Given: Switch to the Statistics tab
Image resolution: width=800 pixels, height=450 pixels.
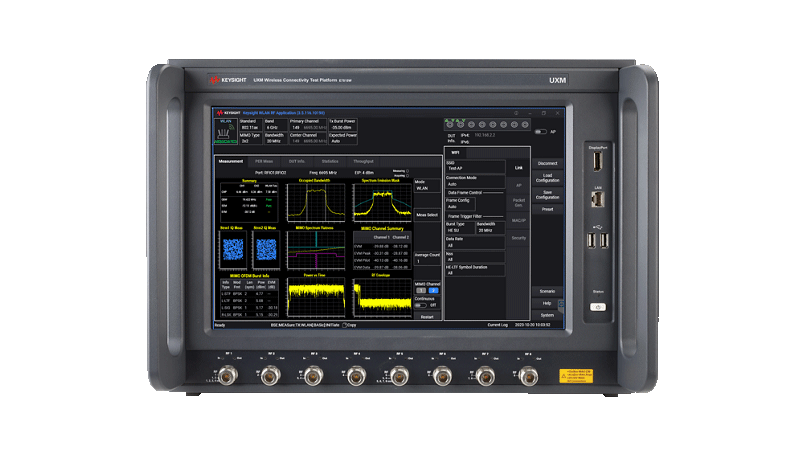Looking at the screenshot, I should [330, 162].
